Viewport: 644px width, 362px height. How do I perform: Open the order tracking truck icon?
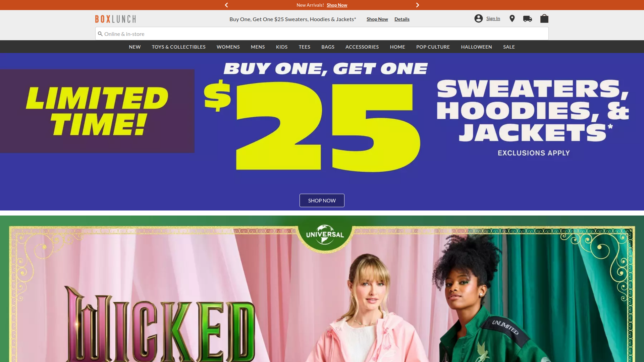tap(527, 19)
